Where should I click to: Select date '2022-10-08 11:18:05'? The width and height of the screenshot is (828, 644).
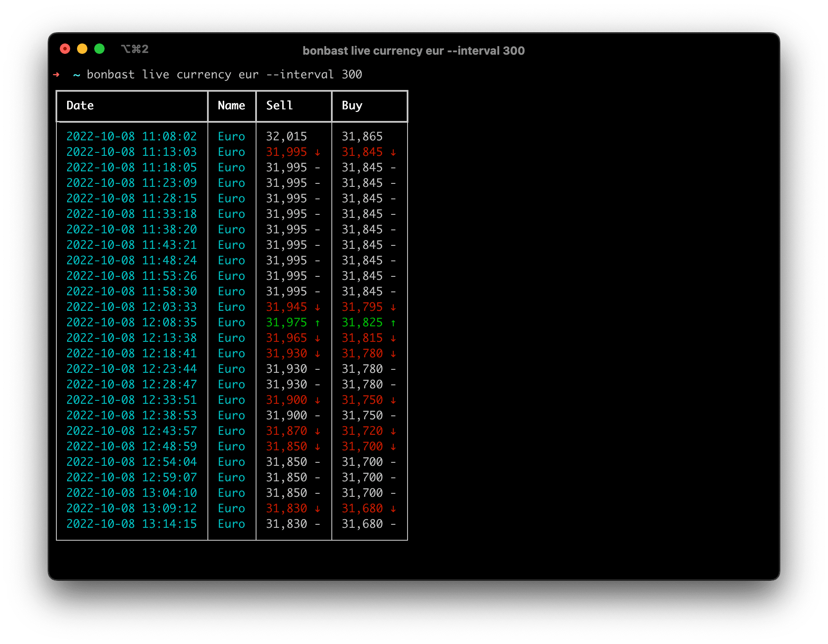132,167
